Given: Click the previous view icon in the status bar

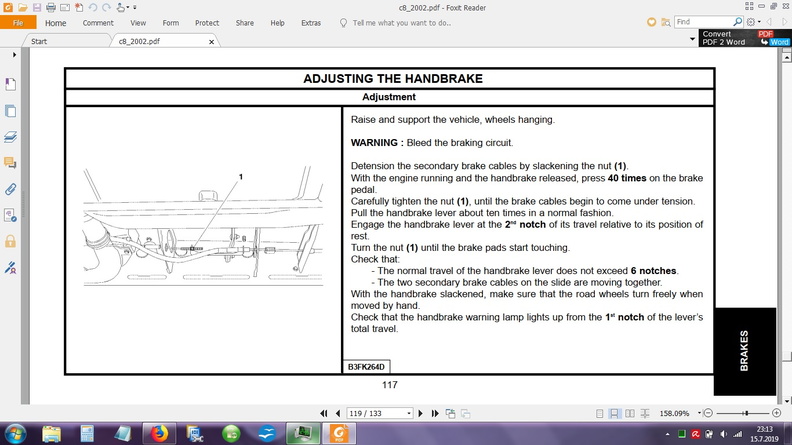Looking at the screenshot, I should 450,413.
